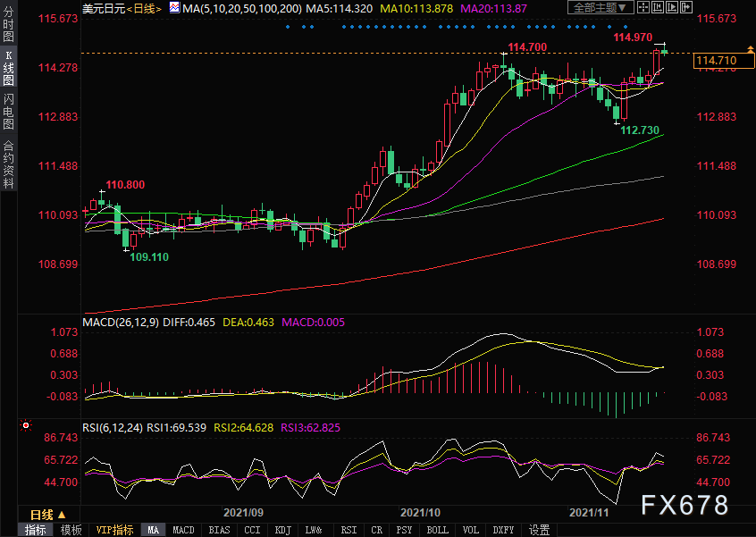Enable the BOLL indicator
This screenshot has width=756, height=537.
click(437, 530)
